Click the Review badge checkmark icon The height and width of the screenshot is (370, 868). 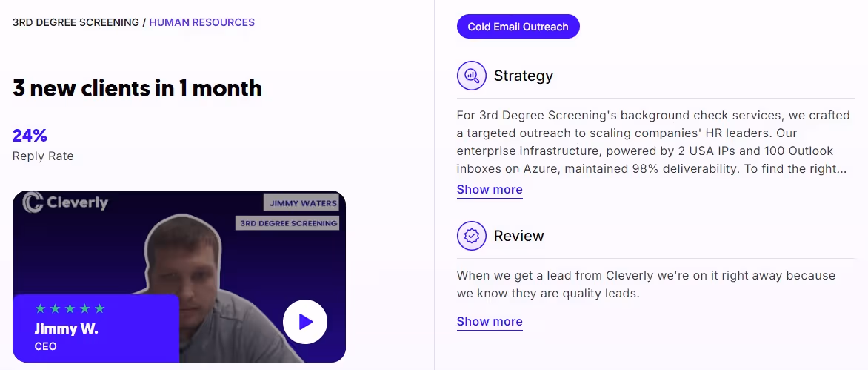pyautogui.click(x=471, y=236)
